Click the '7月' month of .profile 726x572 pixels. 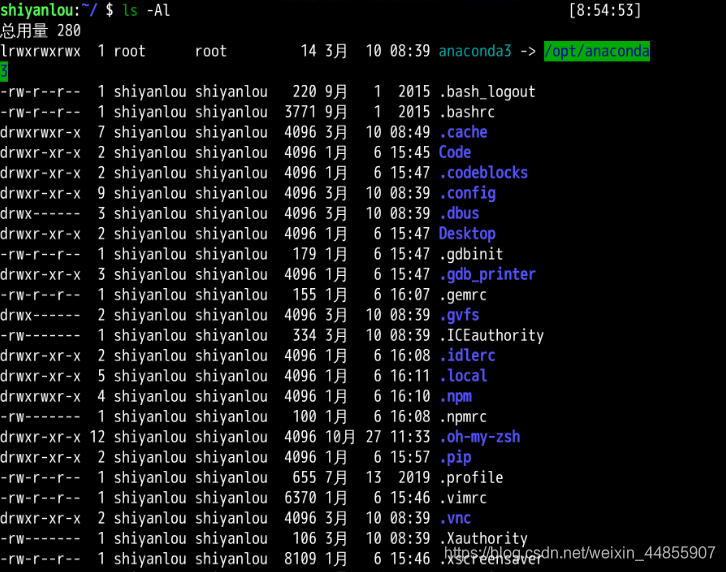tap(336, 478)
